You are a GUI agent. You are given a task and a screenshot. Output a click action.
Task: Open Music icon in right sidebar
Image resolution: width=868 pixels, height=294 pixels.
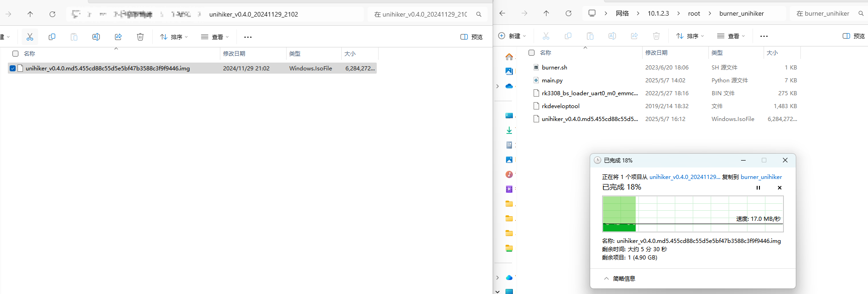point(509,174)
